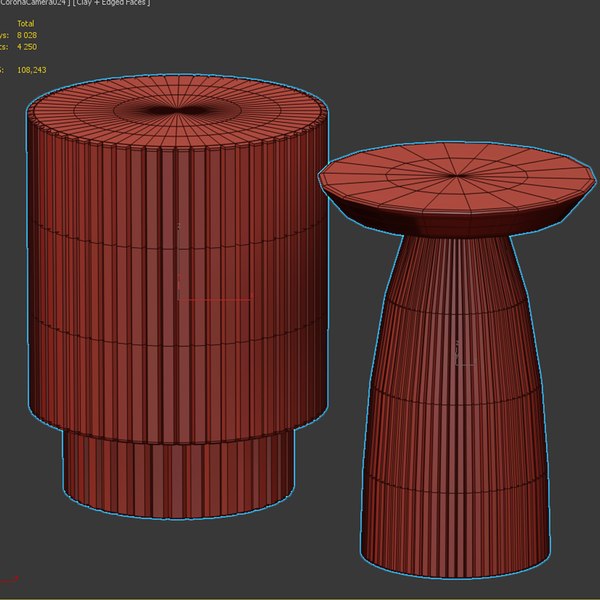The image size is (600, 600).
Task: Open the Clay + Edged Faces shading menu
Action: click(112, 2)
